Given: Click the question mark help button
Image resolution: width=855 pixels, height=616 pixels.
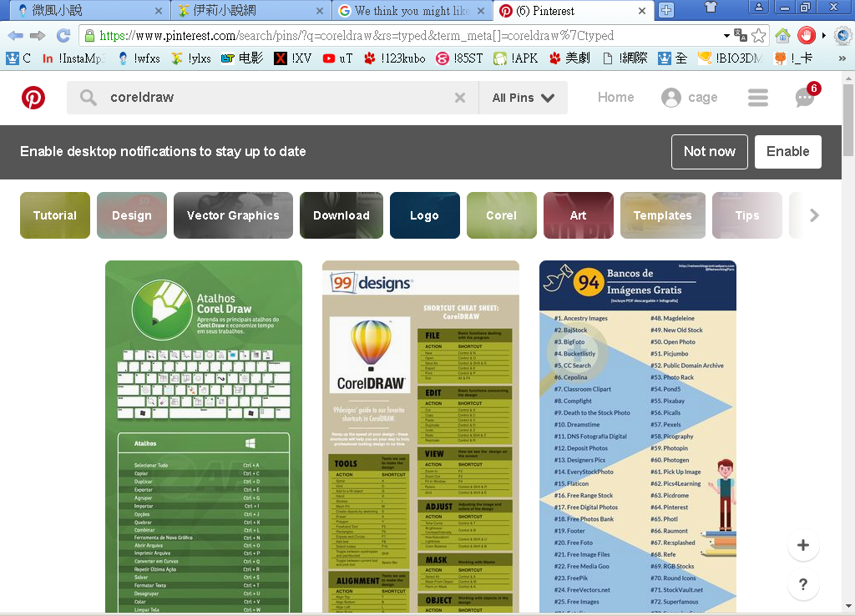Looking at the screenshot, I should 803,584.
